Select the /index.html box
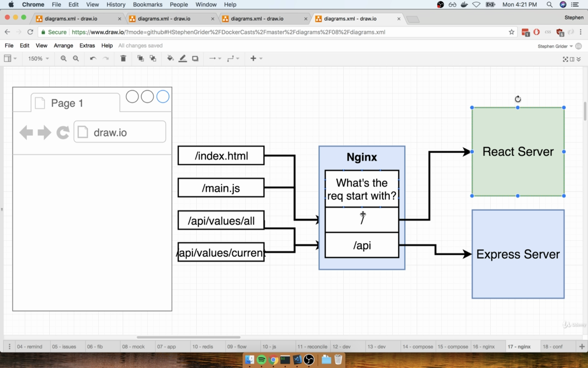Image resolution: width=588 pixels, height=368 pixels. [221, 155]
